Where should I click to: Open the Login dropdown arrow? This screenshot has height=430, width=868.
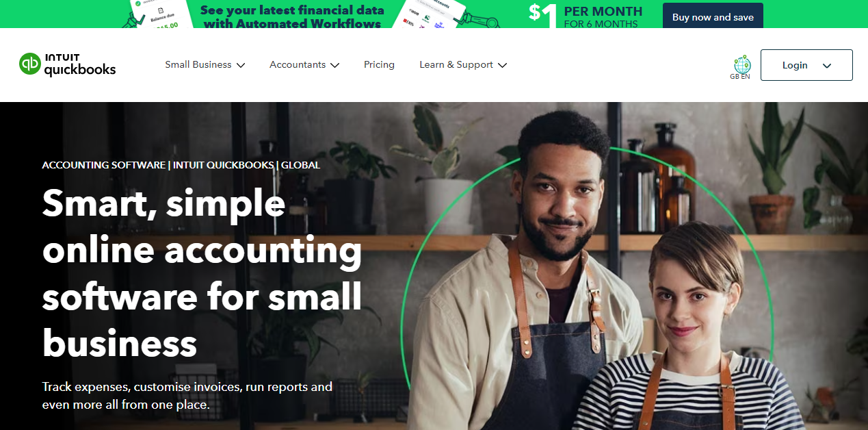tap(827, 66)
